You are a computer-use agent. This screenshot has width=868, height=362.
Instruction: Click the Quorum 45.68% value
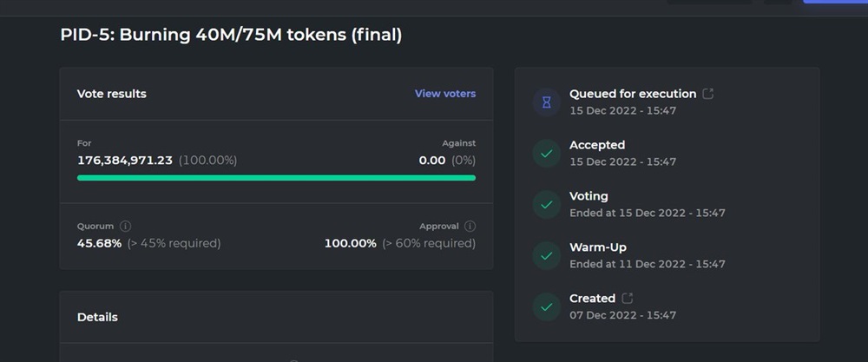click(100, 243)
